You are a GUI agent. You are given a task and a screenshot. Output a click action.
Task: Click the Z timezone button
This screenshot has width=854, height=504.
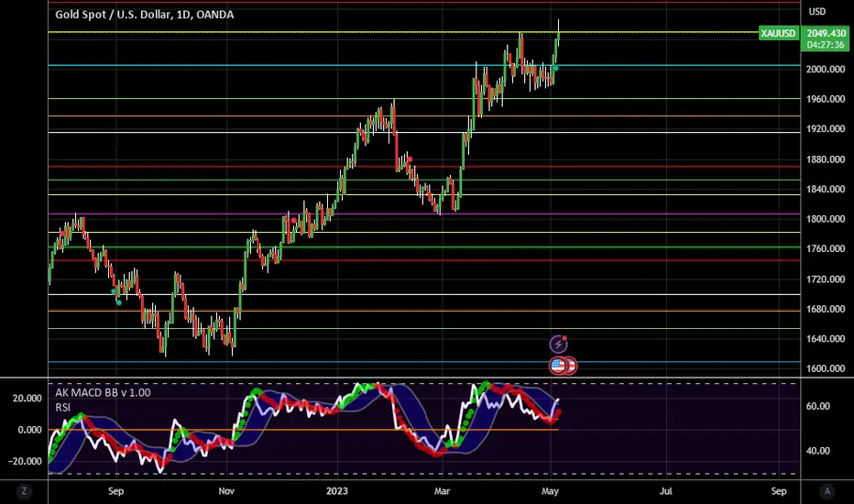[24, 491]
